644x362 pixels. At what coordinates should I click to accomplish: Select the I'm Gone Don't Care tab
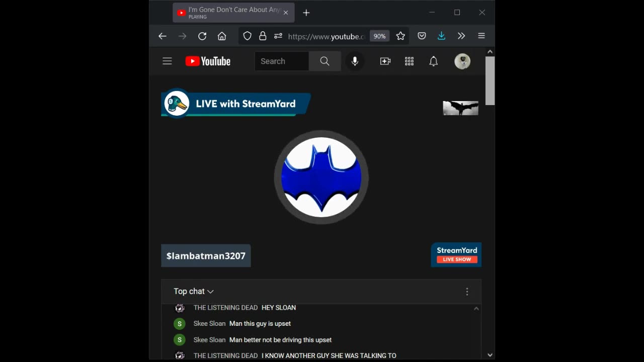coord(233,13)
